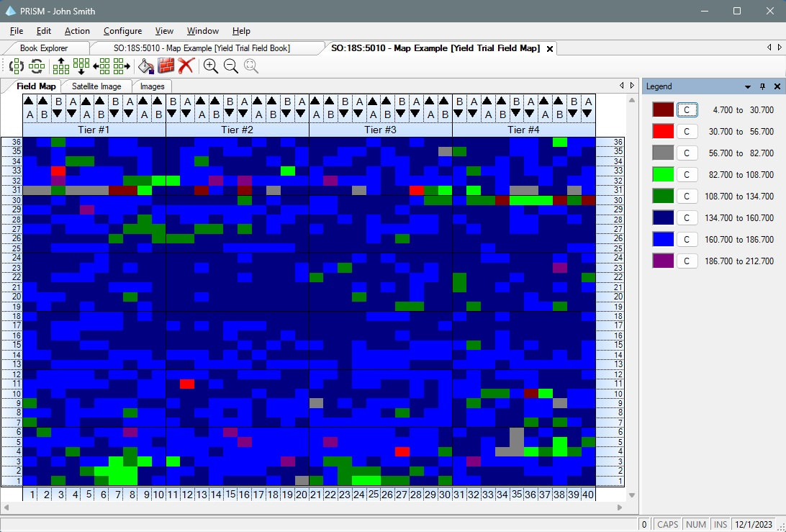Zoom out with the minus magnifier
The image size is (786, 532).
230,66
